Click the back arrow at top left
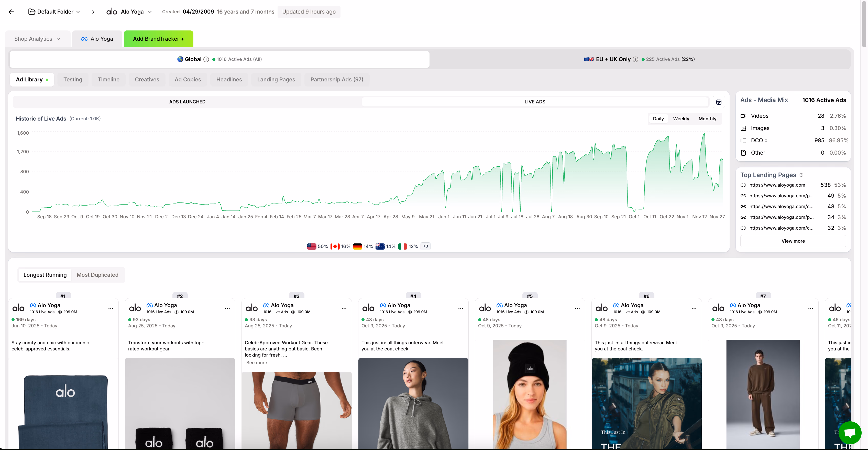This screenshot has width=868, height=450. (x=12, y=12)
